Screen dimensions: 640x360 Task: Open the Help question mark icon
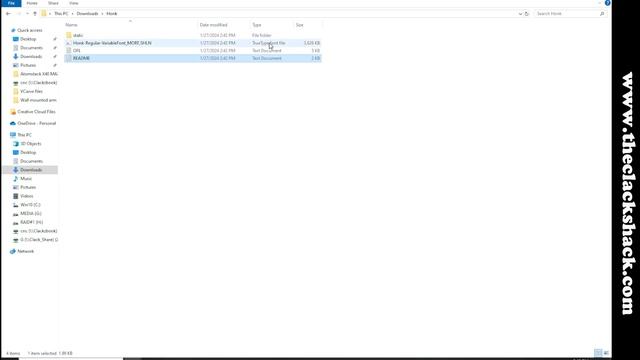[607, 3]
